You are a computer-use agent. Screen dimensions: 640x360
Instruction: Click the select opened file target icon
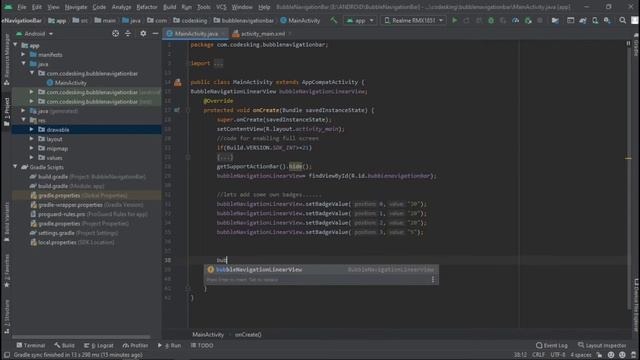(116, 33)
